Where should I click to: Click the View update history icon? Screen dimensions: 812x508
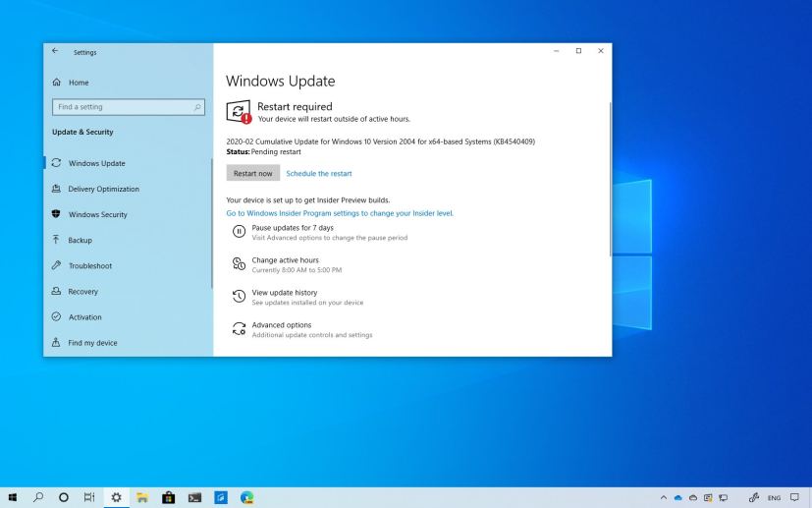click(x=239, y=297)
